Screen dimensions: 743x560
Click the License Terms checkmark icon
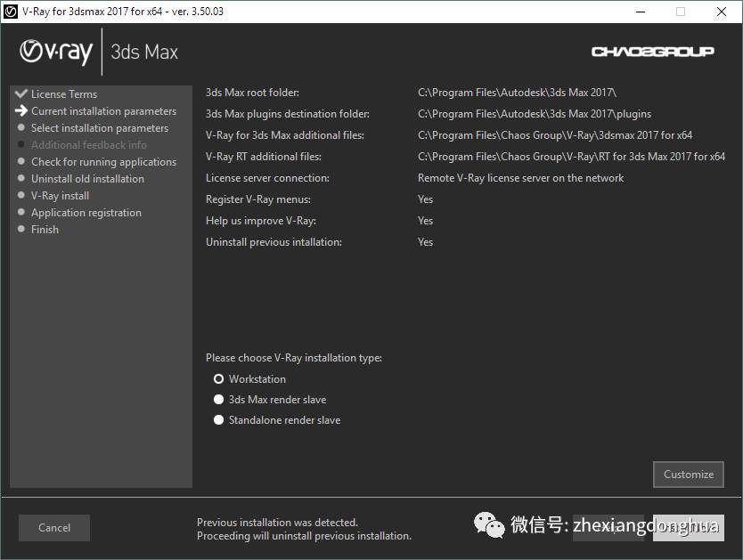click(20, 93)
